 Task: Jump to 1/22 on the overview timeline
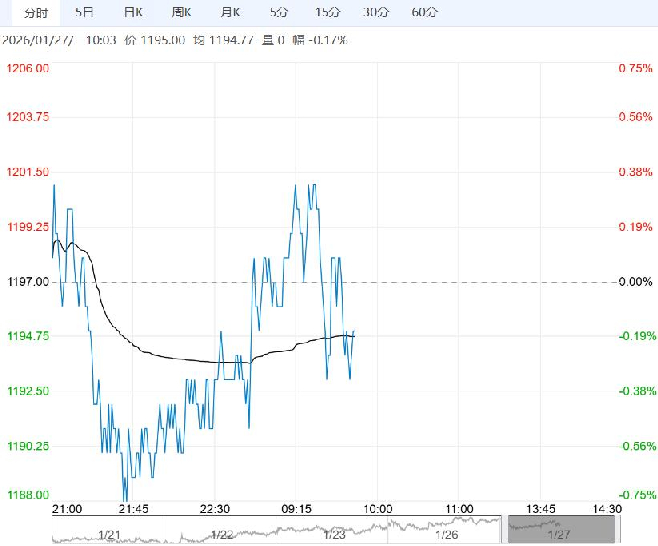pos(222,535)
